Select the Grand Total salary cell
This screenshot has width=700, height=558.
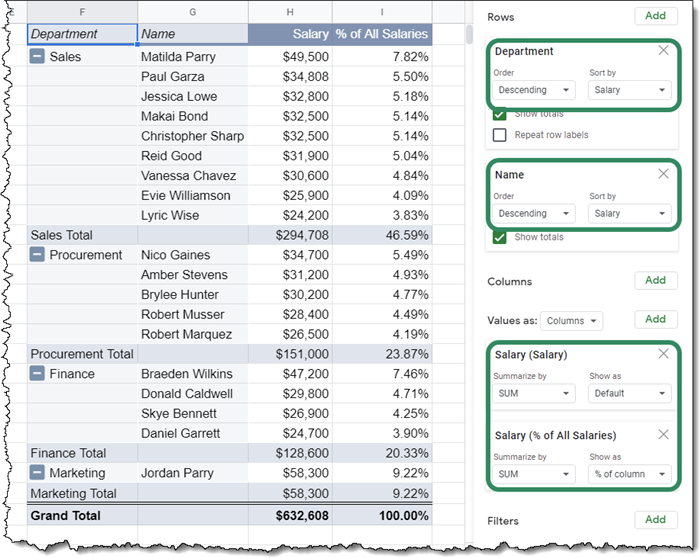[x=289, y=515]
